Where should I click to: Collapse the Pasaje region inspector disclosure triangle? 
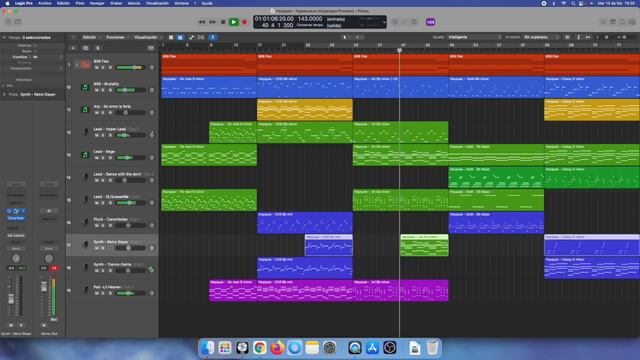point(4,38)
